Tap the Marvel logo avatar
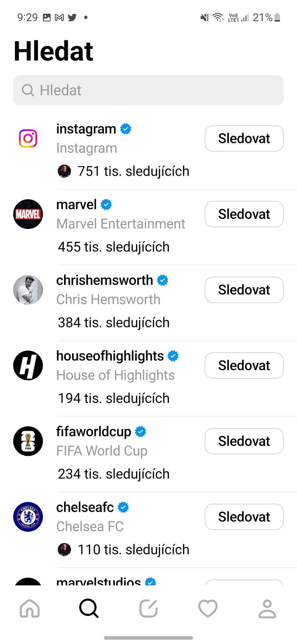Screen dimensions: 297x644 pos(28,214)
